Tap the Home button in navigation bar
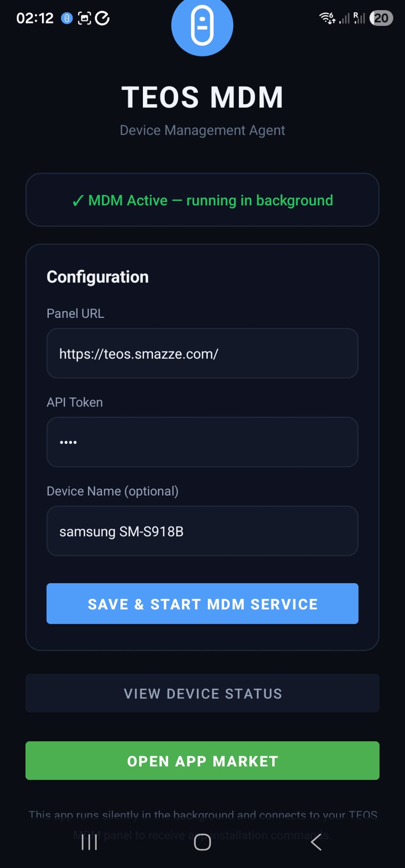The image size is (405, 868). click(202, 843)
